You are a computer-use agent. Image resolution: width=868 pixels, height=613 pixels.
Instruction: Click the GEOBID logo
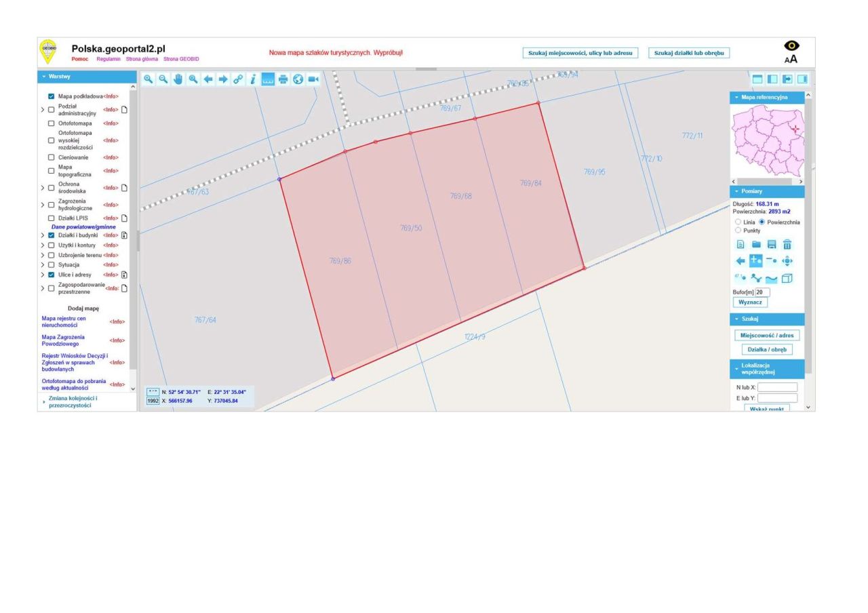pos(49,52)
